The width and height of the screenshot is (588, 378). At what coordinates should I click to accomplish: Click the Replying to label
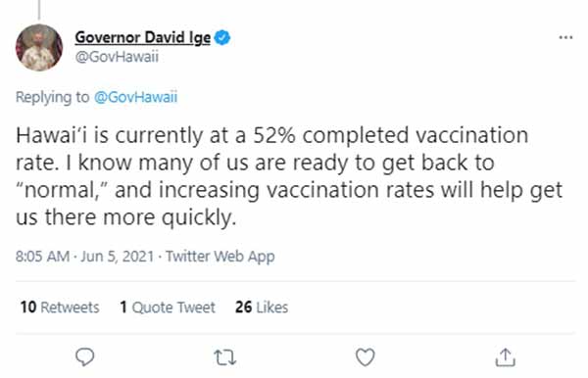pyautogui.click(x=53, y=97)
